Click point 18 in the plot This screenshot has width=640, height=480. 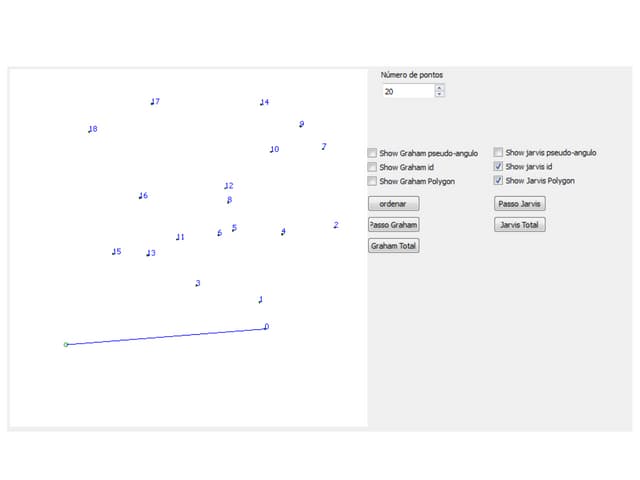point(89,129)
